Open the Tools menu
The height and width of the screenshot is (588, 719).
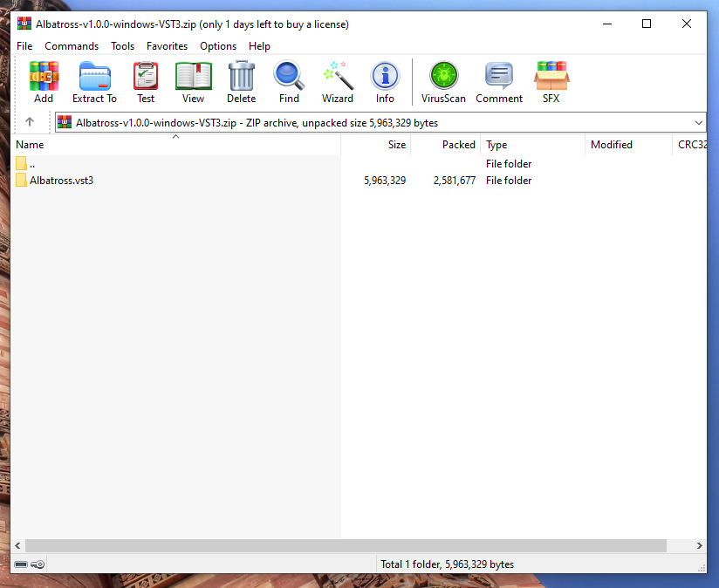[x=122, y=46]
